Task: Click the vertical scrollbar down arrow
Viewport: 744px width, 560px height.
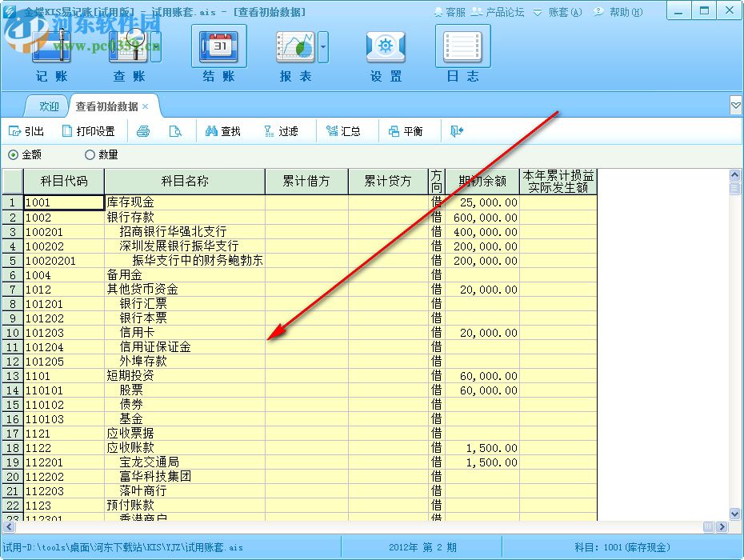Action: click(735, 514)
